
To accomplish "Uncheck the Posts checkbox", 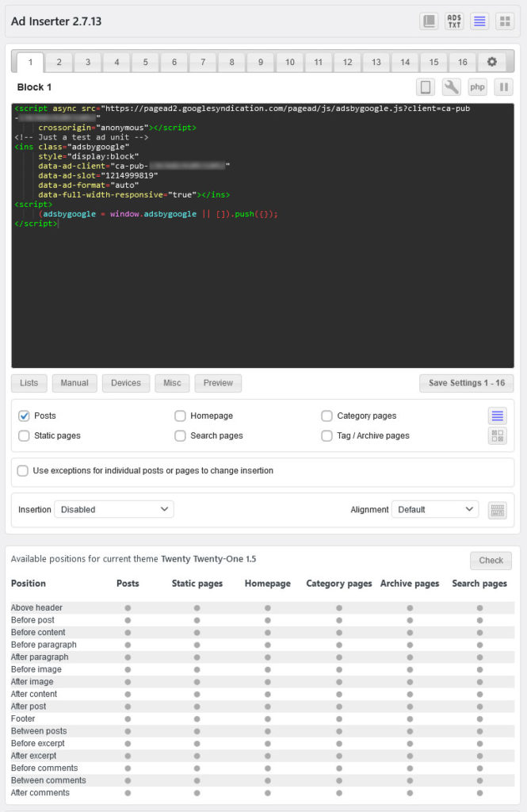I will tap(24, 416).
